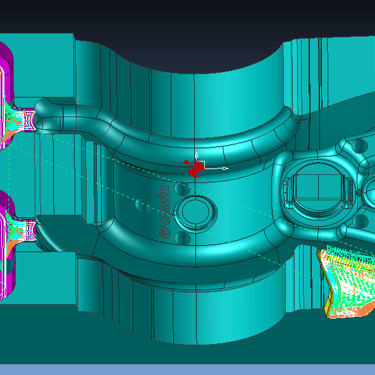Select the yellow-orange toolpath at lower right

pyautogui.click(x=348, y=282)
